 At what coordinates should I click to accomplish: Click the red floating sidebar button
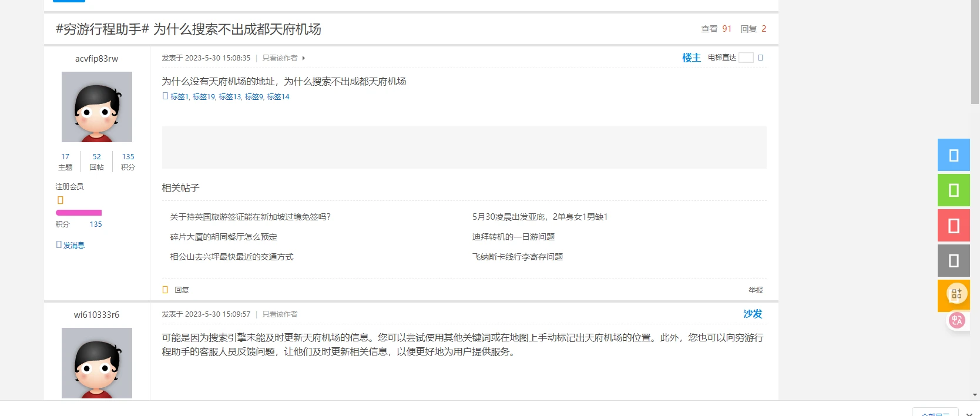pos(953,226)
